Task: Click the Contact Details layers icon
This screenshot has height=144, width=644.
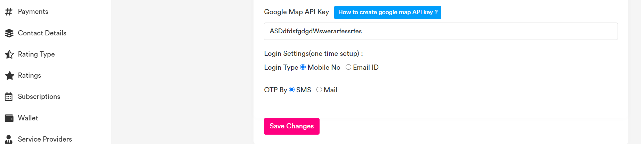Action: (x=9, y=33)
